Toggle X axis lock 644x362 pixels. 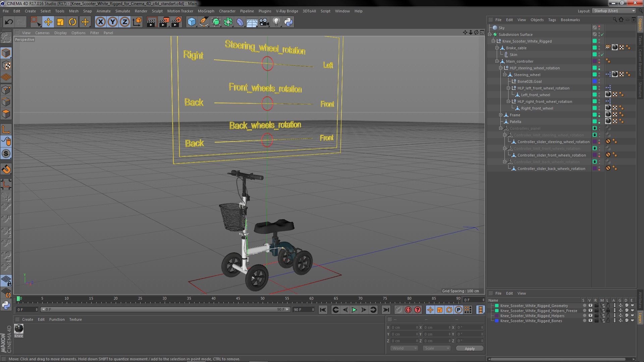[x=100, y=22]
